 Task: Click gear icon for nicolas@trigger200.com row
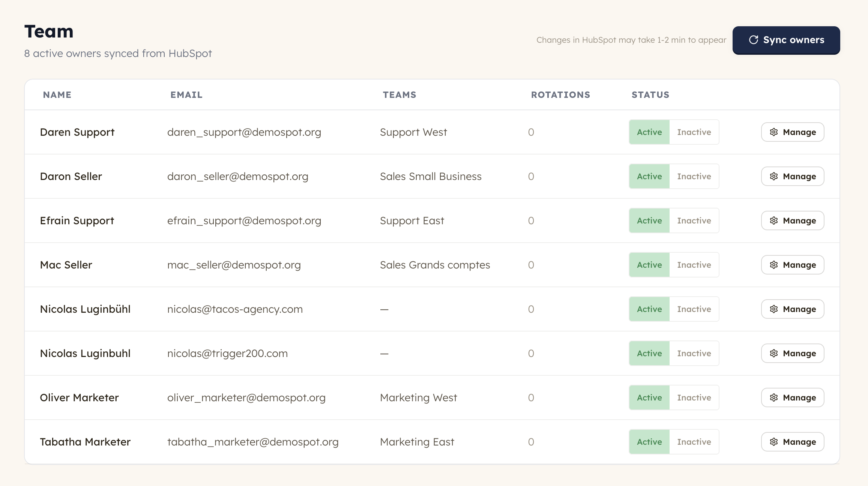pos(774,353)
